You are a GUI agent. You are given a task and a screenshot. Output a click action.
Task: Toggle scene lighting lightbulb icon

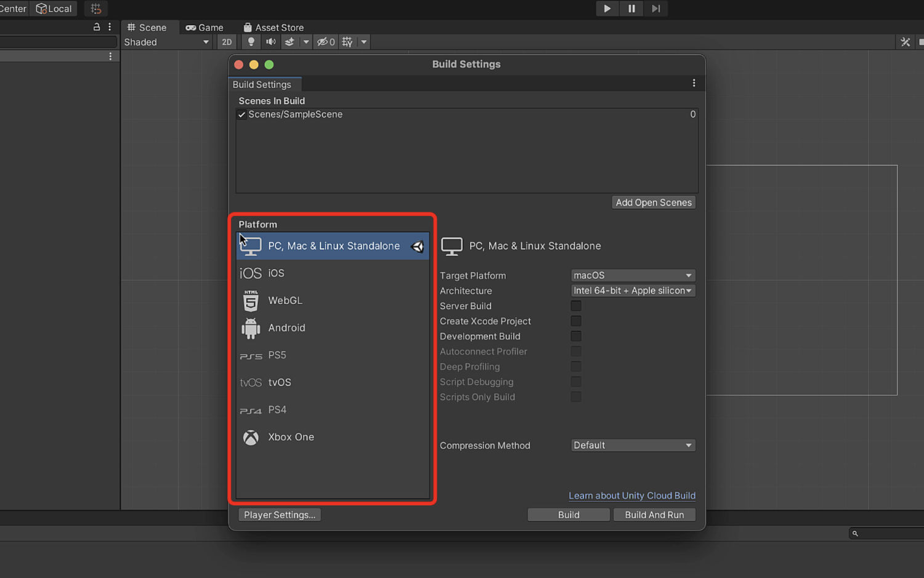251,42
